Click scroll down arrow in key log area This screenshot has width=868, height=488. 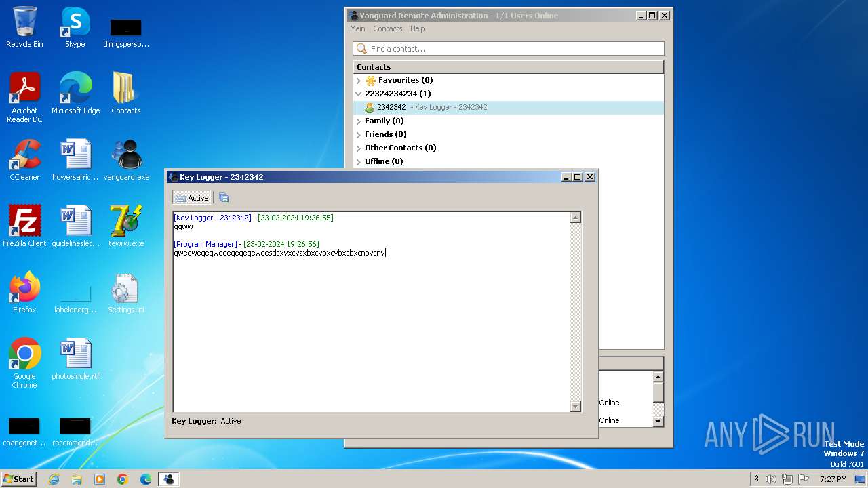(576, 407)
